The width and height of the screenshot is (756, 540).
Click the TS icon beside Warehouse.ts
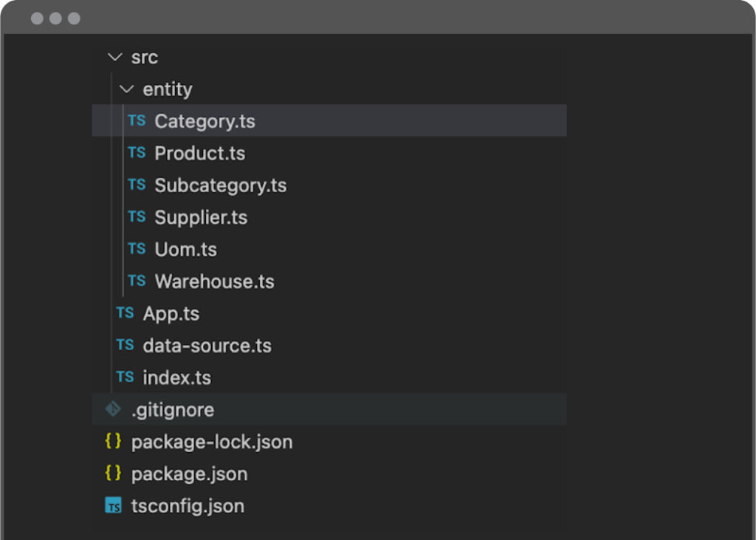point(137,281)
